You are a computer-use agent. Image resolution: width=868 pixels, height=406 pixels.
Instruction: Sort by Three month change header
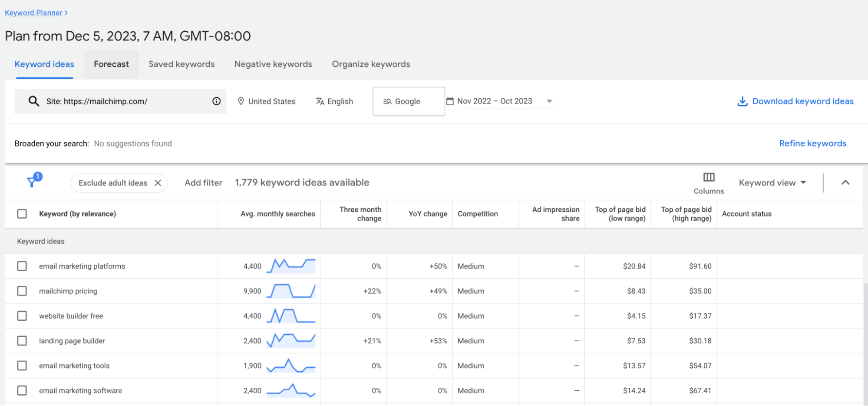coord(360,214)
